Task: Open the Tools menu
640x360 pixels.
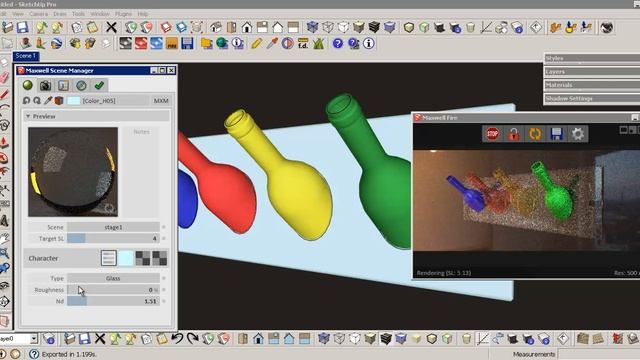Action: 78,14
